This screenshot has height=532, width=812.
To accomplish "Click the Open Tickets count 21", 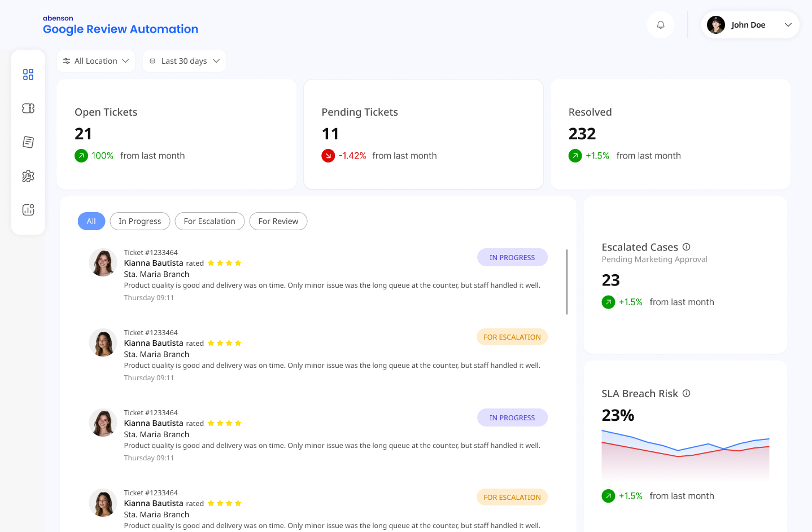I will [x=83, y=134].
